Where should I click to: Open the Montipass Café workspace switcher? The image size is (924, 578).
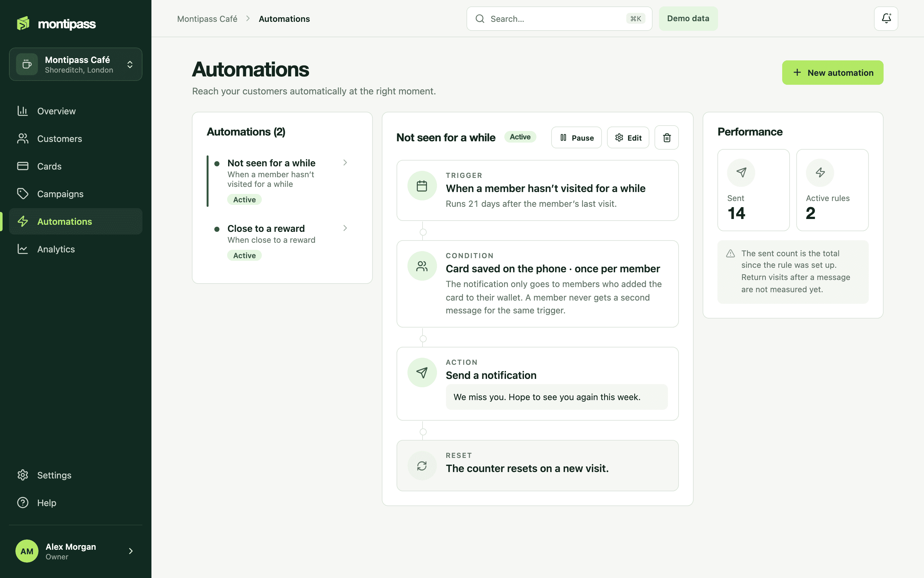coord(76,64)
